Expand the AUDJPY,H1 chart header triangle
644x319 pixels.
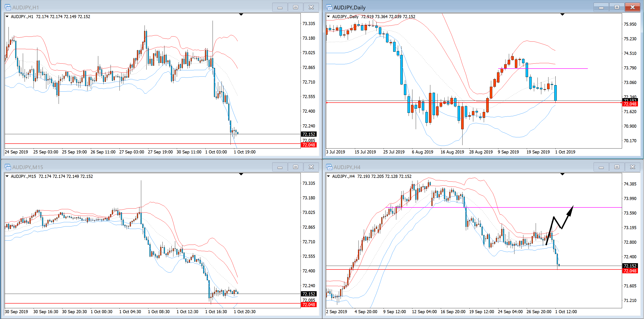point(7,17)
